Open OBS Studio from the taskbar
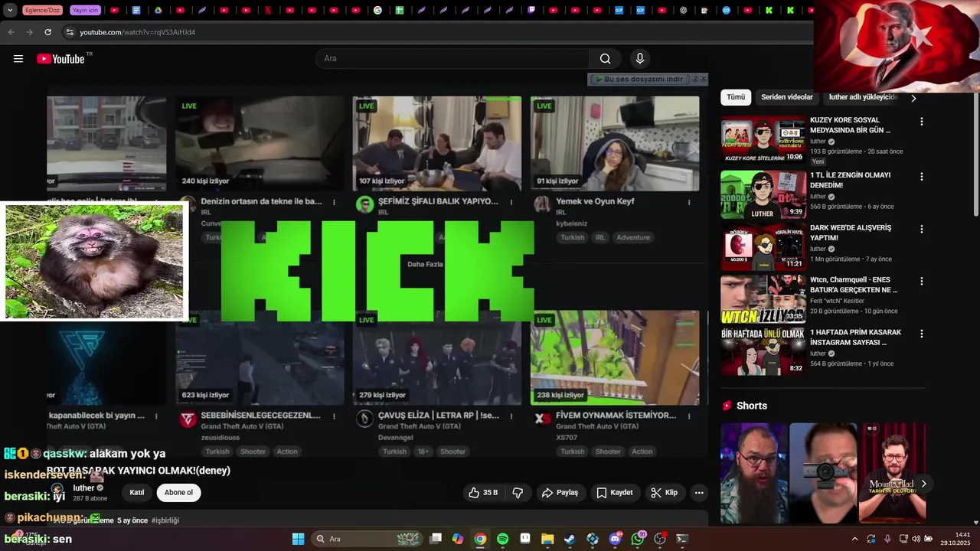980x551 pixels. click(660, 539)
